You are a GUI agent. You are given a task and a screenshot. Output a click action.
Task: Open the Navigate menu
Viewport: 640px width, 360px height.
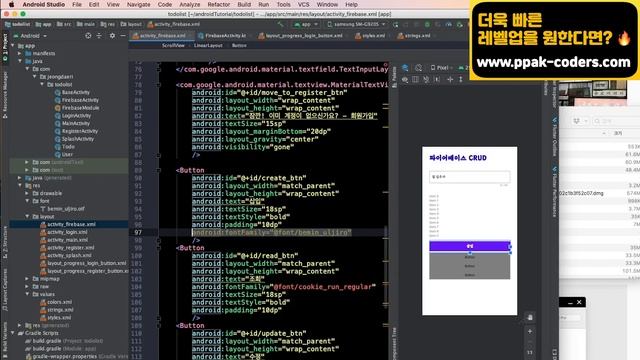pos(138,4)
